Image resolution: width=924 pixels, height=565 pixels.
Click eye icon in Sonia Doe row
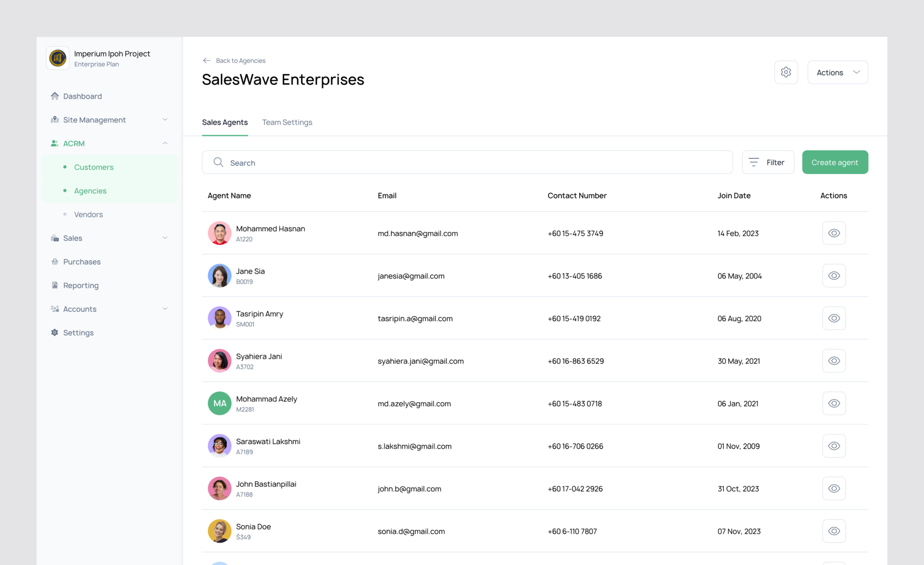click(834, 531)
